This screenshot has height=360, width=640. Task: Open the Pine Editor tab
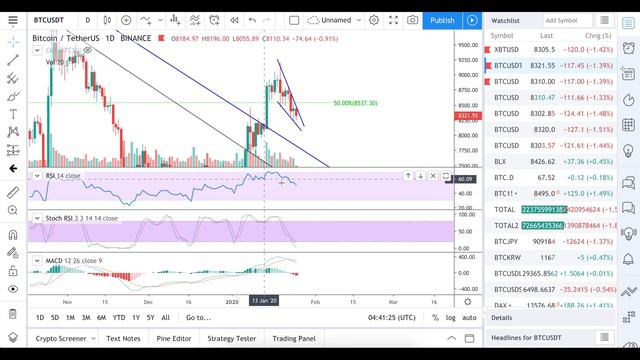[174, 338]
